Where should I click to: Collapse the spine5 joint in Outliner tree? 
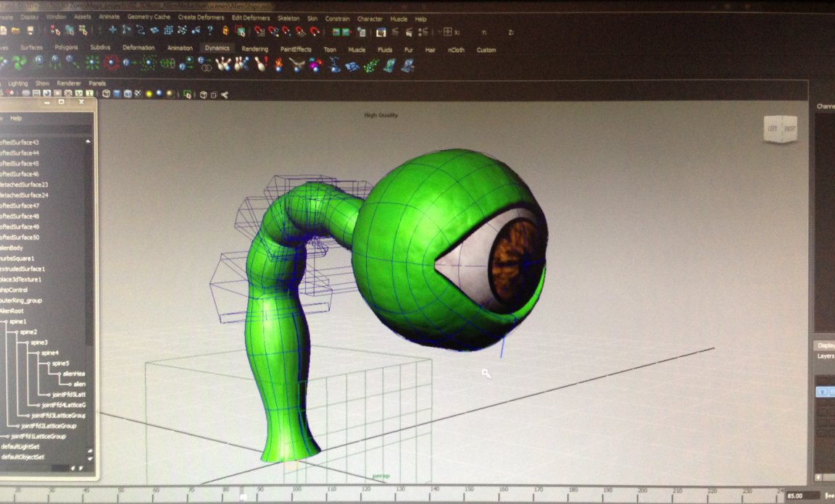click(48, 364)
